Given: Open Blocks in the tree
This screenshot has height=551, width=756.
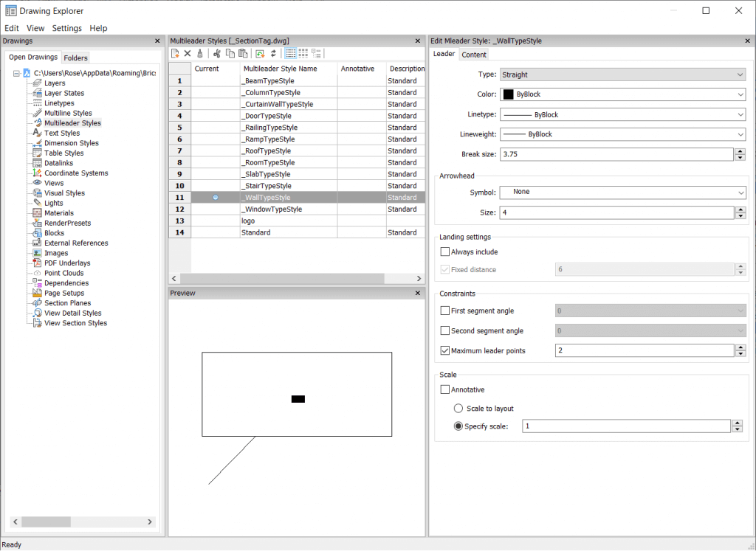Looking at the screenshot, I should pos(54,233).
